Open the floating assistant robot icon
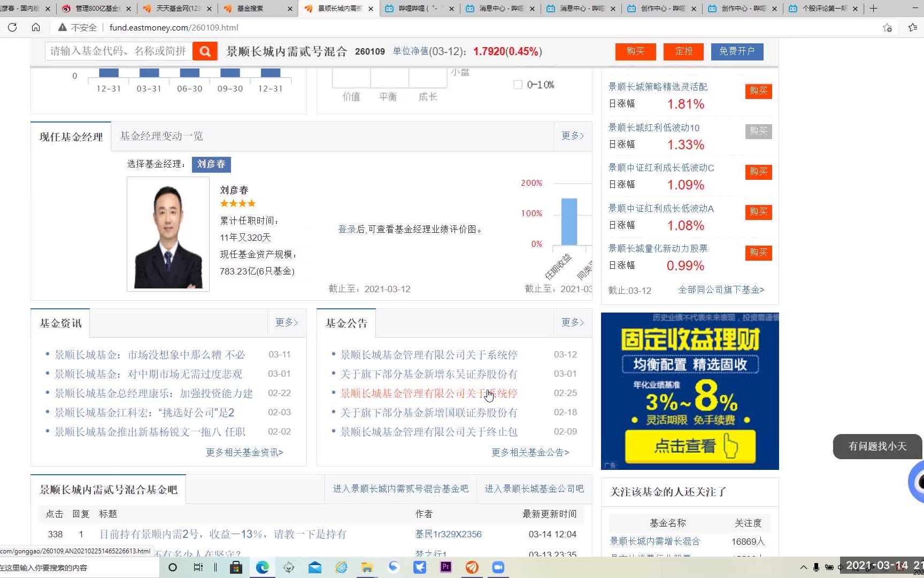The width and height of the screenshot is (924, 578). click(x=917, y=482)
